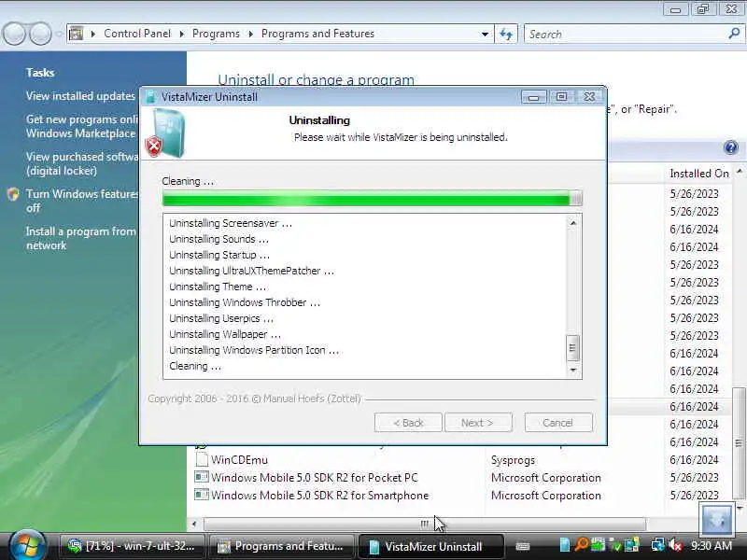Click the WinCDEmu program icon

pos(202,459)
